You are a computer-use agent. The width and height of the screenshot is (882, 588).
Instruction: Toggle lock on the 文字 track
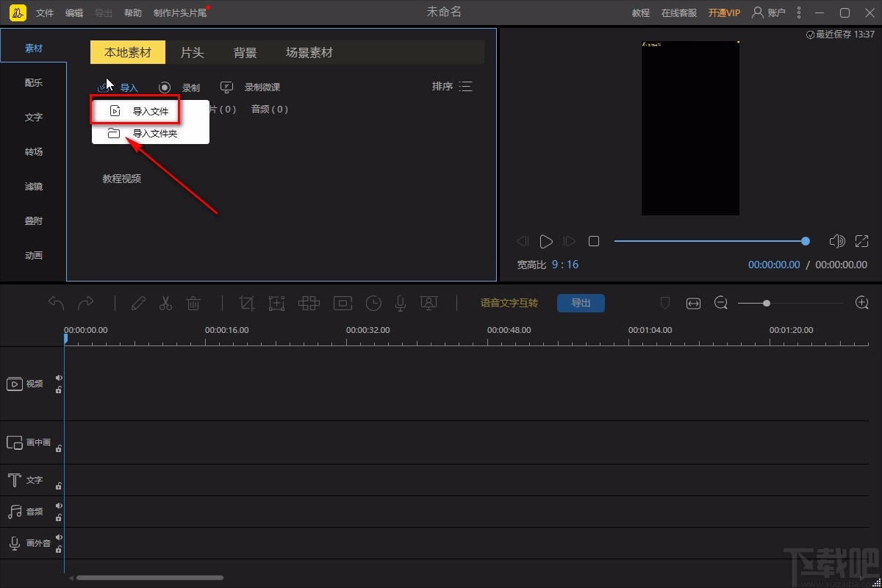(x=59, y=485)
